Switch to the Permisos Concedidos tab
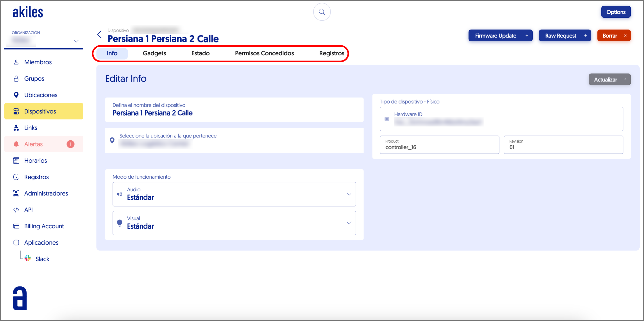 264,53
